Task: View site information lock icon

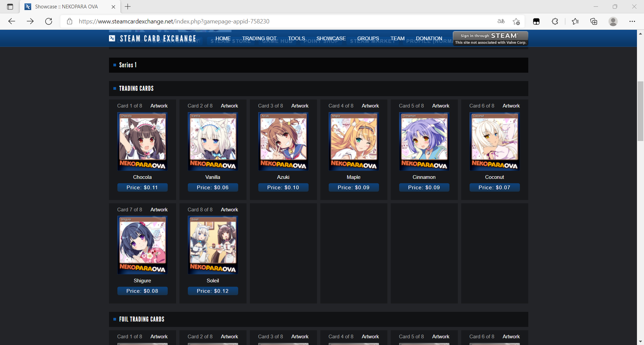Action: coord(69,21)
